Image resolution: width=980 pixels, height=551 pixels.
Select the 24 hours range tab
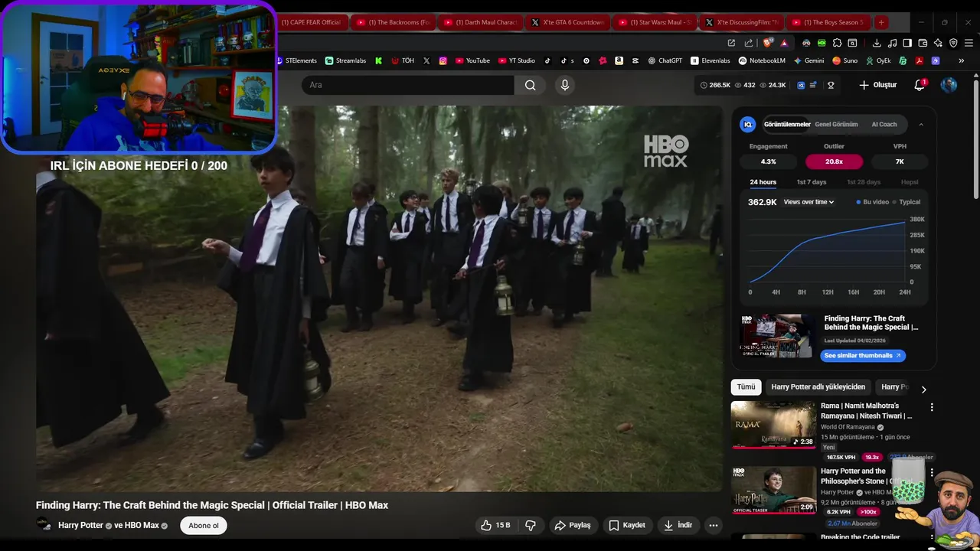coord(763,182)
